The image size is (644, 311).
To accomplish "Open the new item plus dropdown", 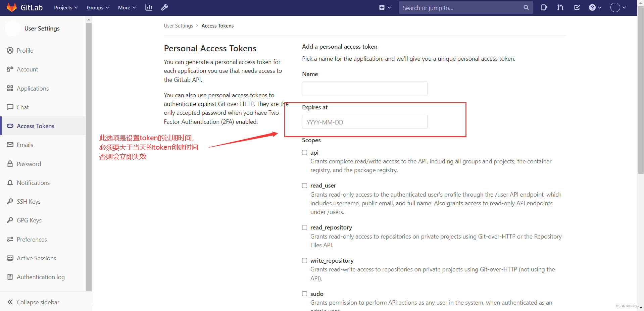I will (x=385, y=7).
